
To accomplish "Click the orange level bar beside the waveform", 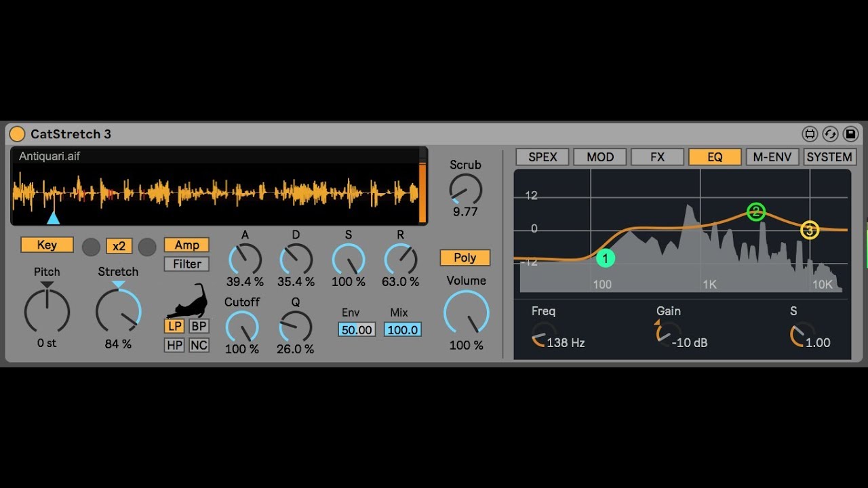I will (x=422, y=193).
